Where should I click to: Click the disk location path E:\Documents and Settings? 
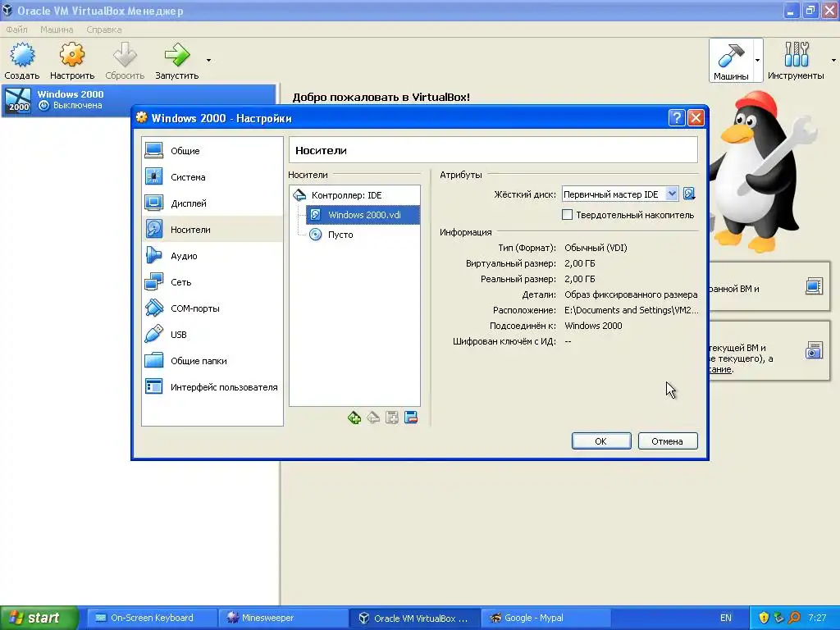click(631, 310)
